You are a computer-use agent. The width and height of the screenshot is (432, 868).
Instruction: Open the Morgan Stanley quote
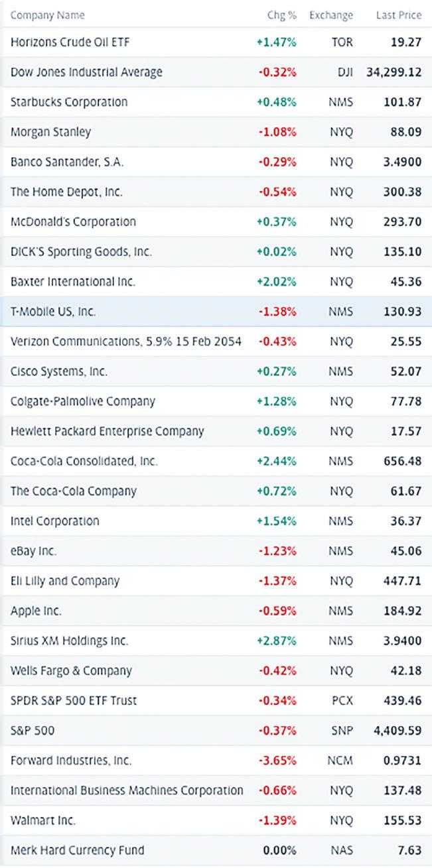50,132
